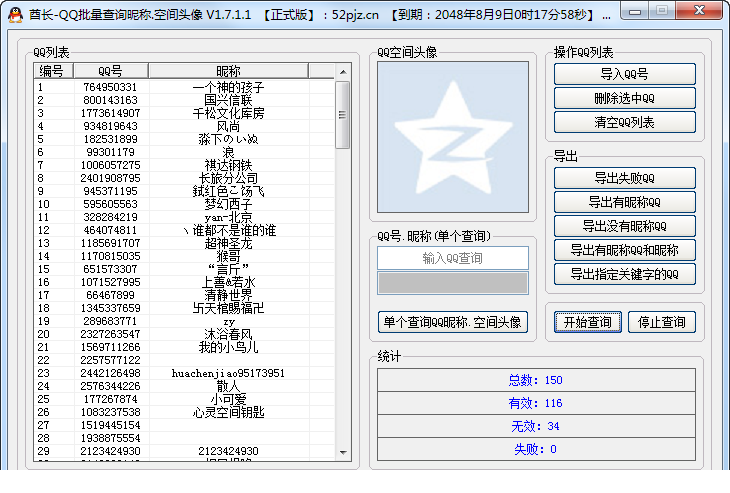730x493 pixels.
Task: Click the QQ list scroll up arrow
Action: 343,72
